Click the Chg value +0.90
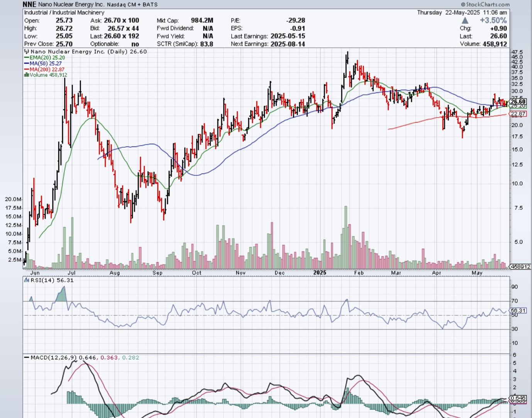The height and width of the screenshot is (418, 532). [499, 28]
